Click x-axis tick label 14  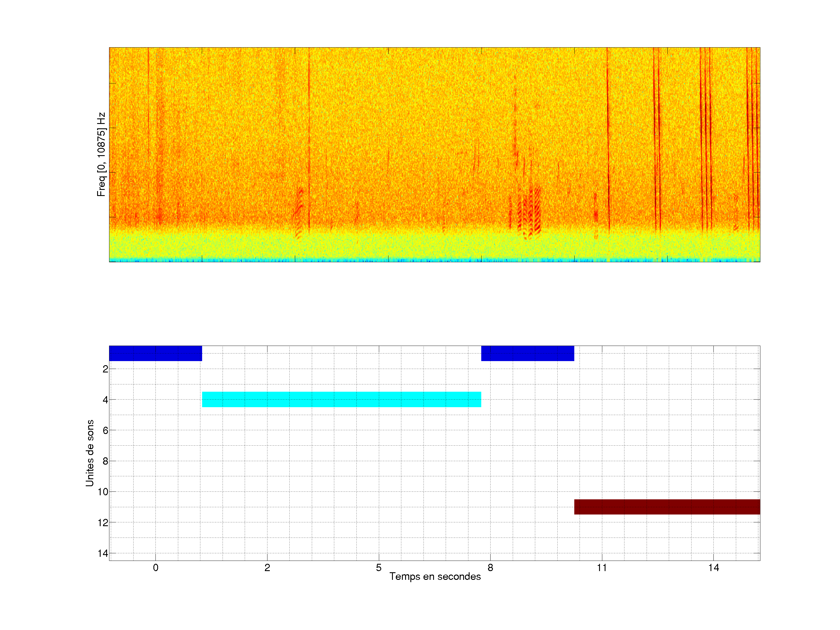click(x=713, y=568)
